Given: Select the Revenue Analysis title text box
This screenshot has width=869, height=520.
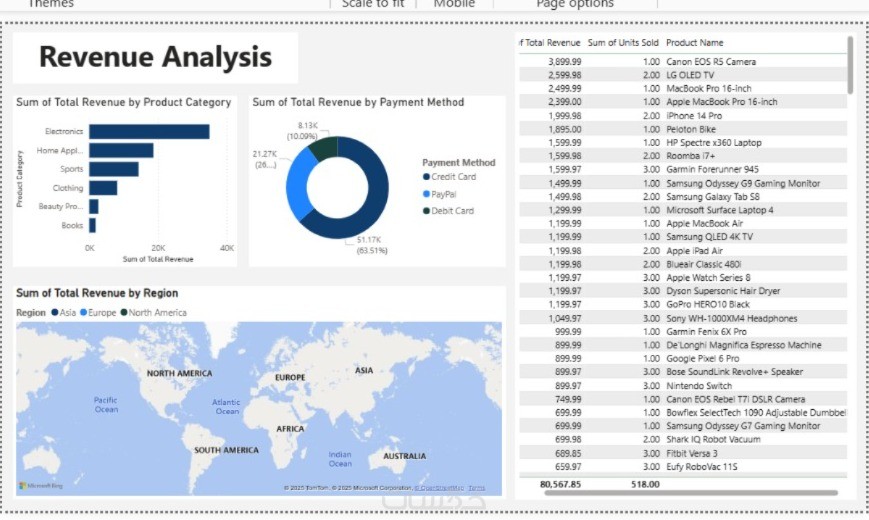Looking at the screenshot, I should [x=155, y=57].
